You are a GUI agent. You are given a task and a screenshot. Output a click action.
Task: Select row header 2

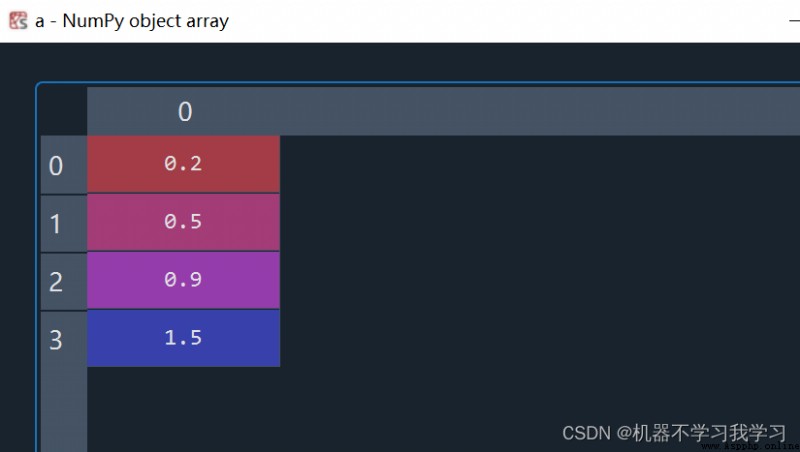64,282
